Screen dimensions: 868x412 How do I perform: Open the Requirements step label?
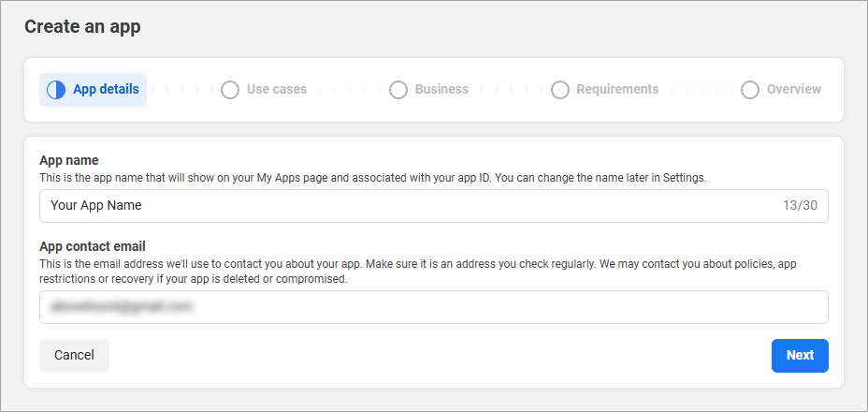coord(617,90)
